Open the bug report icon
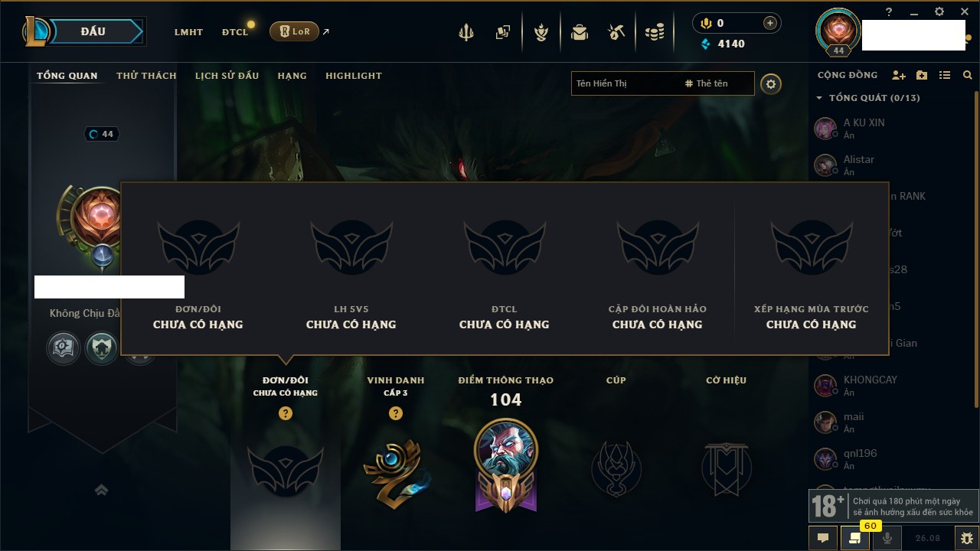This screenshot has height=551, width=980. click(965, 538)
